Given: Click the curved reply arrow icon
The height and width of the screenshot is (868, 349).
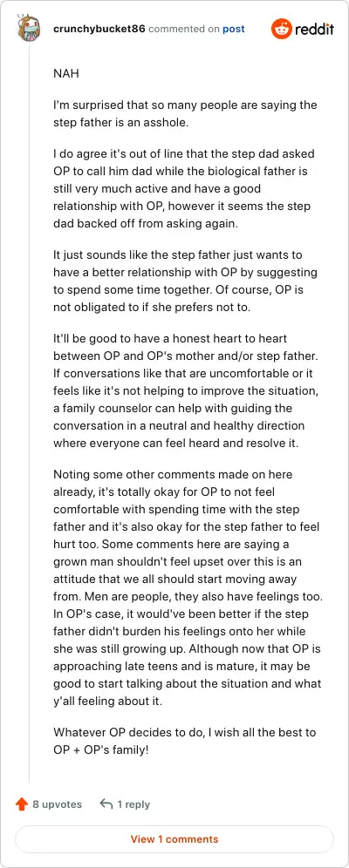Looking at the screenshot, I should pyautogui.click(x=106, y=804).
